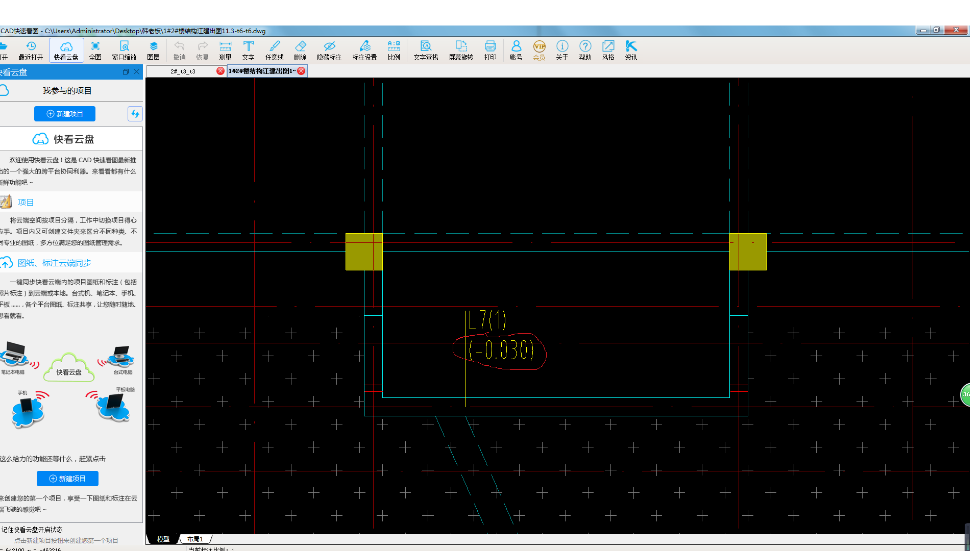Image resolution: width=980 pixels, height=551 pixels.
Task: Toggle 隐藏标注 hide annotations
Action: tap(329, 51)
